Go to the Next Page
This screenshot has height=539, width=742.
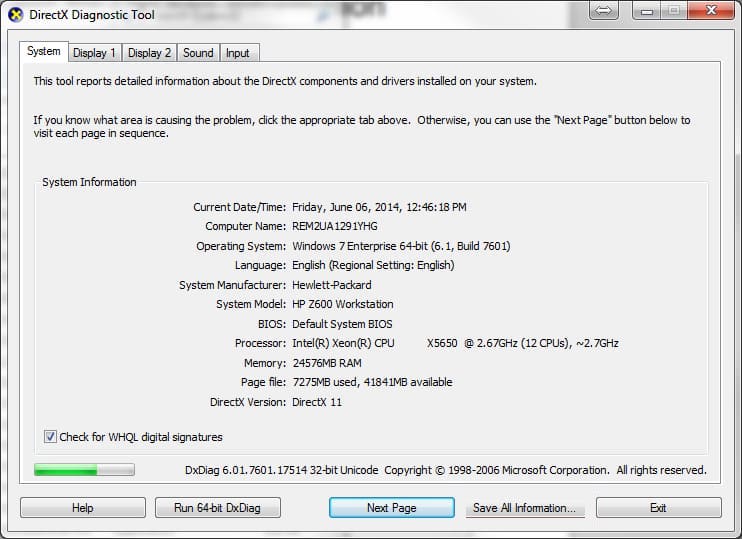(x=392, y=508)
